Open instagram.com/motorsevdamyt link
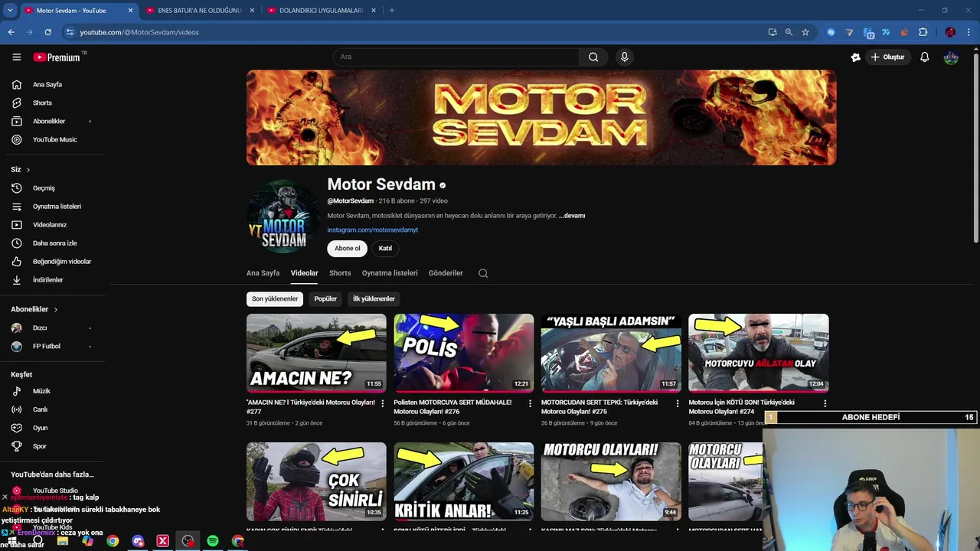This screenshot has width=980, height=551. pos(373,230)
